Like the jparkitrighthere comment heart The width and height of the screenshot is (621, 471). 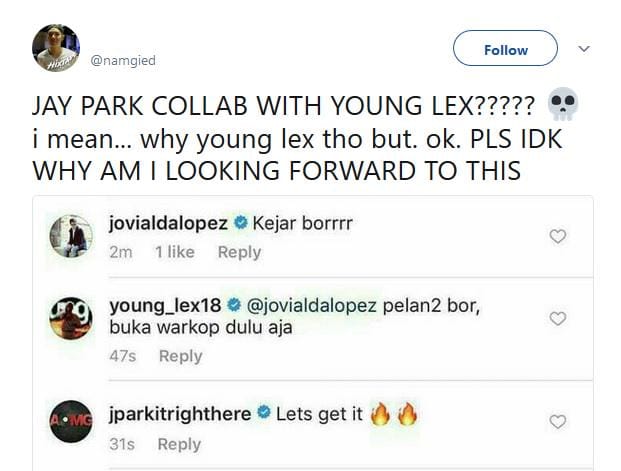click(559, 421)
